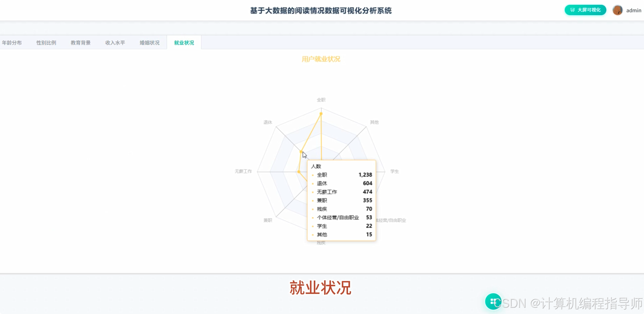The height and width of the screenshot is (314, 644).
Task: Open the 性别比例 tab
Action: pyautogui.click(x=46, y=42)
